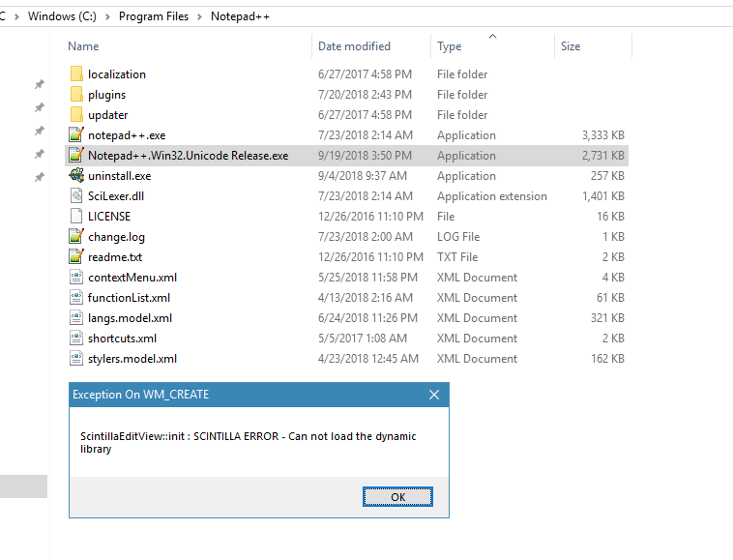This screenshot has width=733, height=560.
Task: Select the shortcuts.xml file name
Action: (x=123, y=339)
